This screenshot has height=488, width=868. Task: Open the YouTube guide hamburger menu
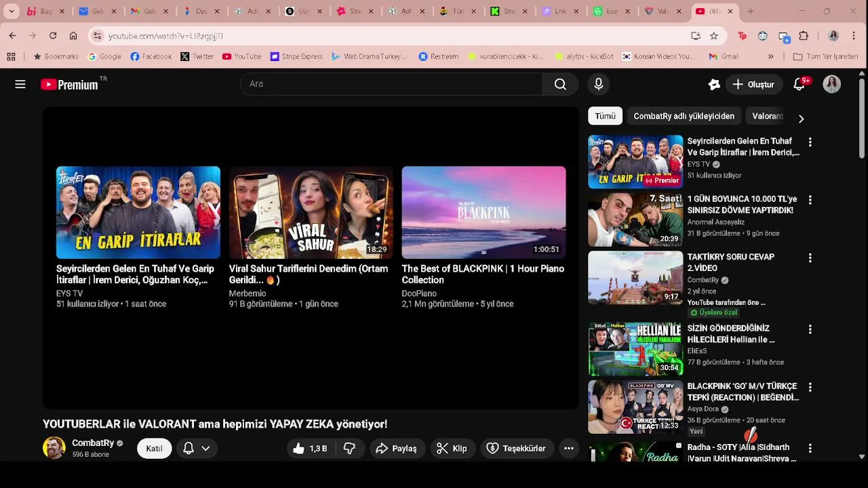pos(20,84)
